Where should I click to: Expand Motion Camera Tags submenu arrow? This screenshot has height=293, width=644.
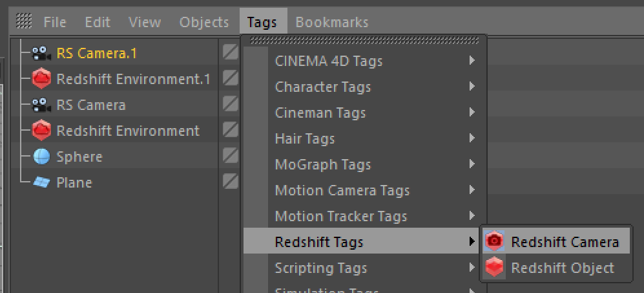coord(472,190)
